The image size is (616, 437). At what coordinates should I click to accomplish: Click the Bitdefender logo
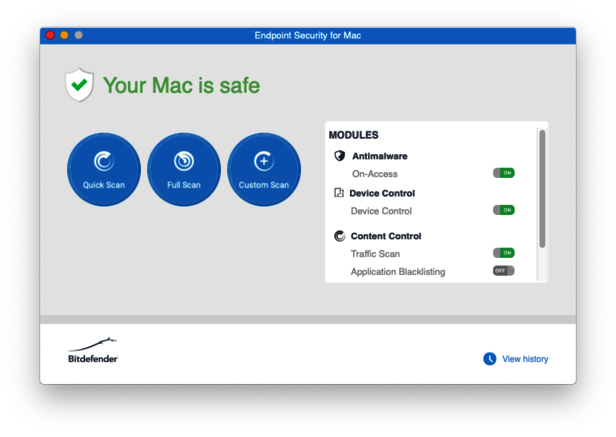pos(93,351)
